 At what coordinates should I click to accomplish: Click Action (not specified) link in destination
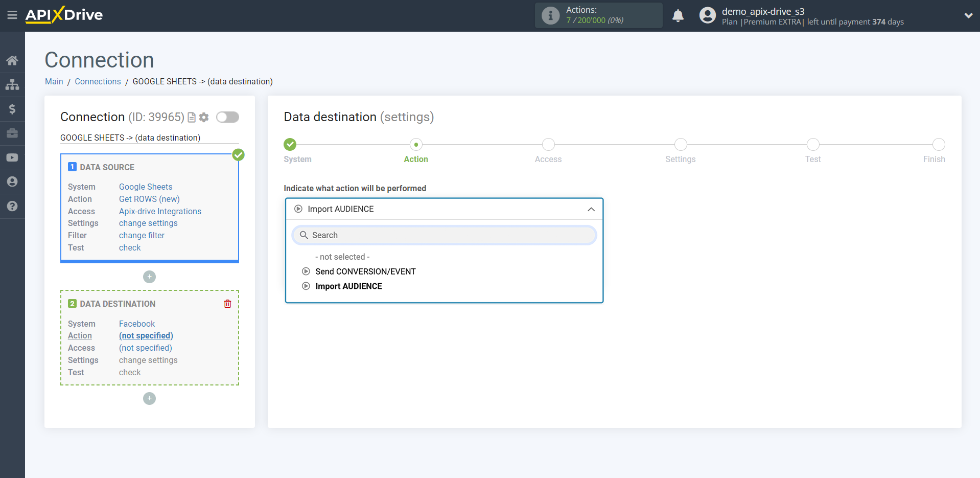point(146,335)
